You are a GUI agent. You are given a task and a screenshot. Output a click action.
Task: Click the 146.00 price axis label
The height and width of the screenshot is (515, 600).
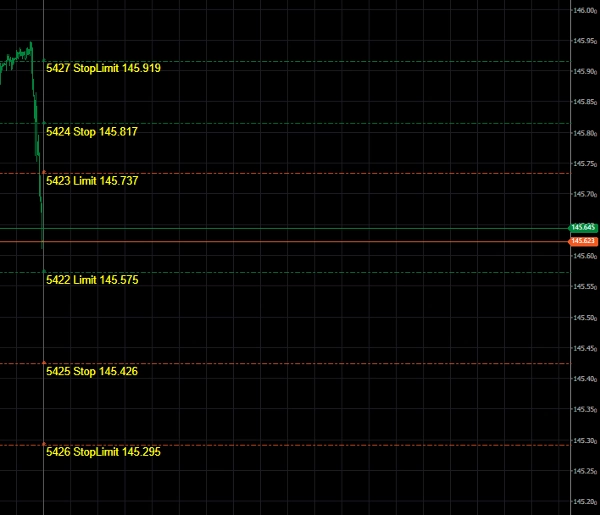click(584, 10)
